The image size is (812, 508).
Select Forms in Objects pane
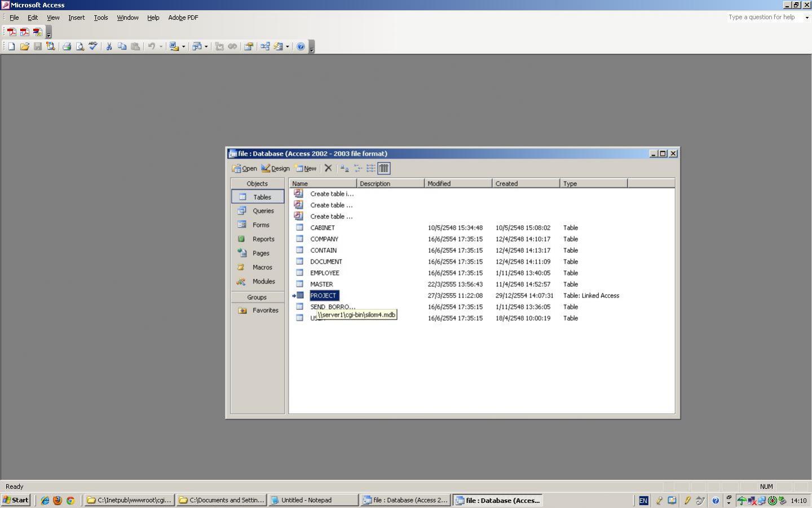point(258,225)
